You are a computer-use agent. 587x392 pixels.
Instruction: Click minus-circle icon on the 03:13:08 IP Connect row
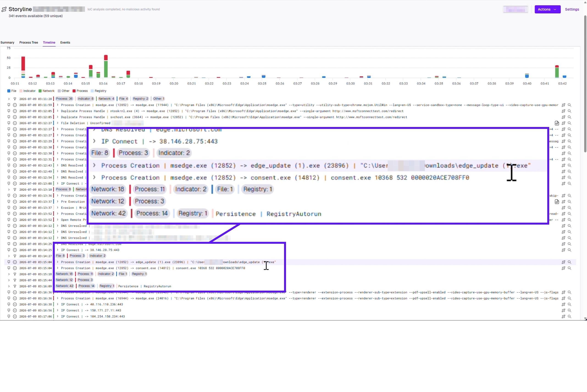tap(15, 184)
